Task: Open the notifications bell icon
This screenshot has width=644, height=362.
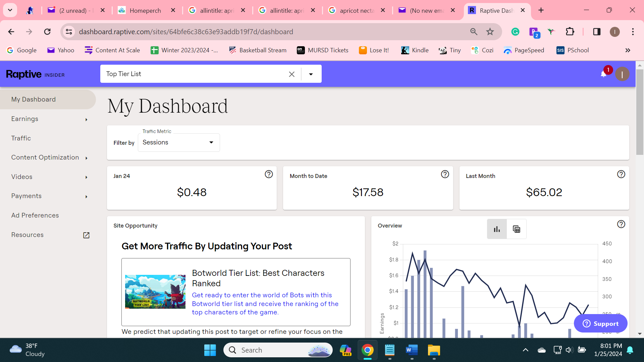Action: [603, 74]
